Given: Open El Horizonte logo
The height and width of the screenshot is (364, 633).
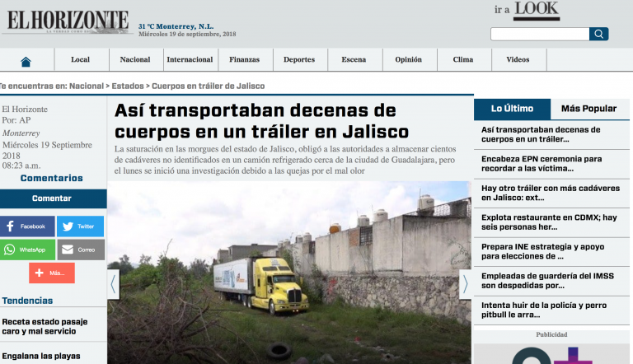Looking at the screenshot, I should point(68,21).
